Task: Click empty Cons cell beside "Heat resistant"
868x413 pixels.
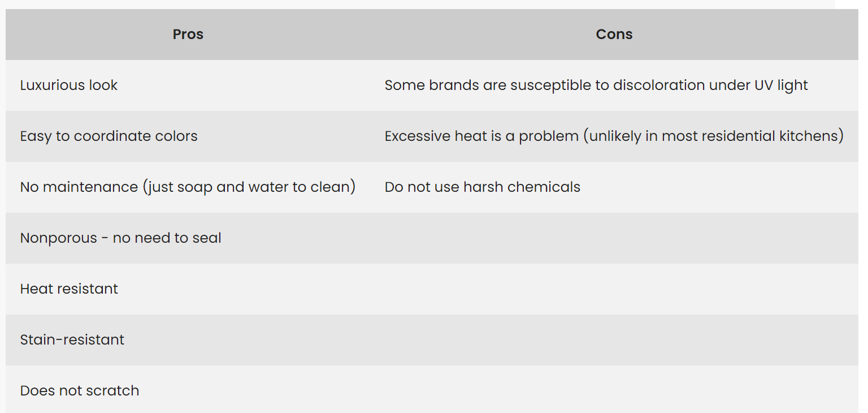Action: (614, 289)
